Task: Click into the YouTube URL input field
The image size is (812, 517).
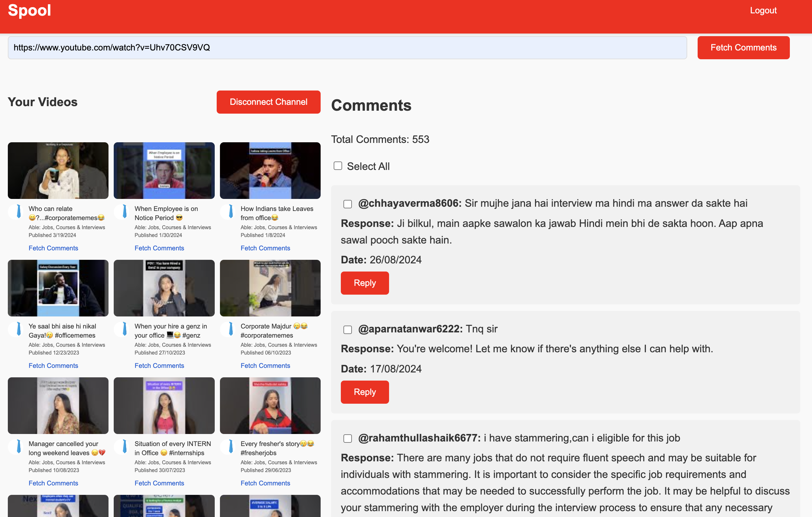Action: 347,48
